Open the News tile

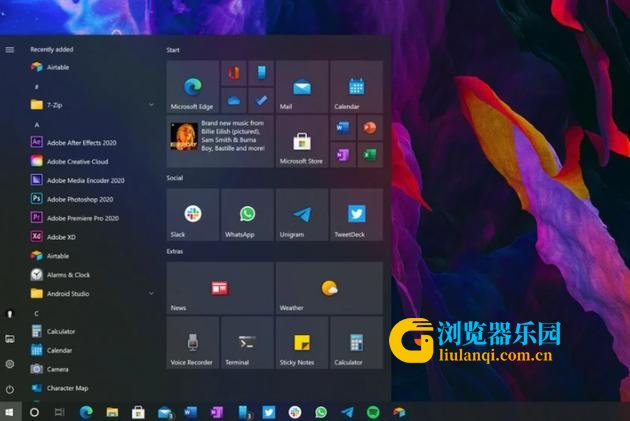pyautogui.click(x=220, y=288)
